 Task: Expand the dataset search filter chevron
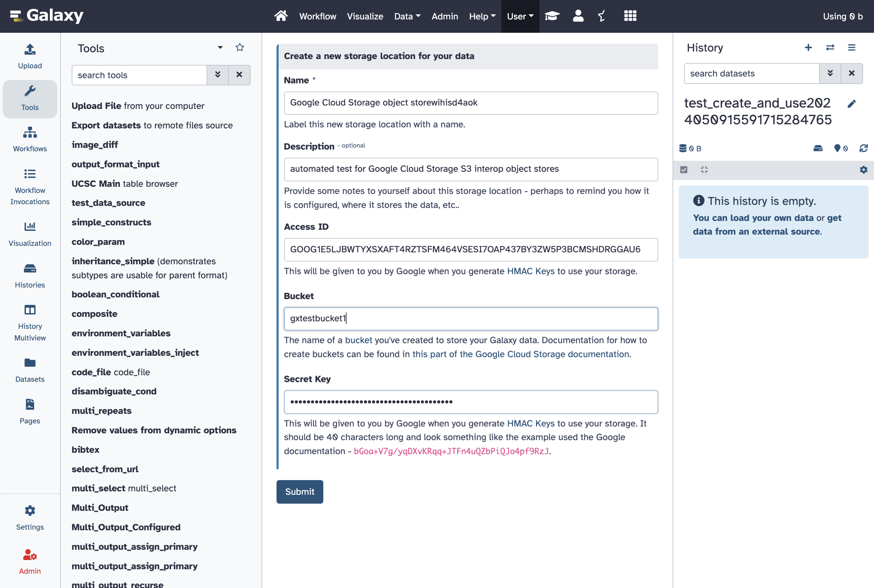[x=830, y=73]
